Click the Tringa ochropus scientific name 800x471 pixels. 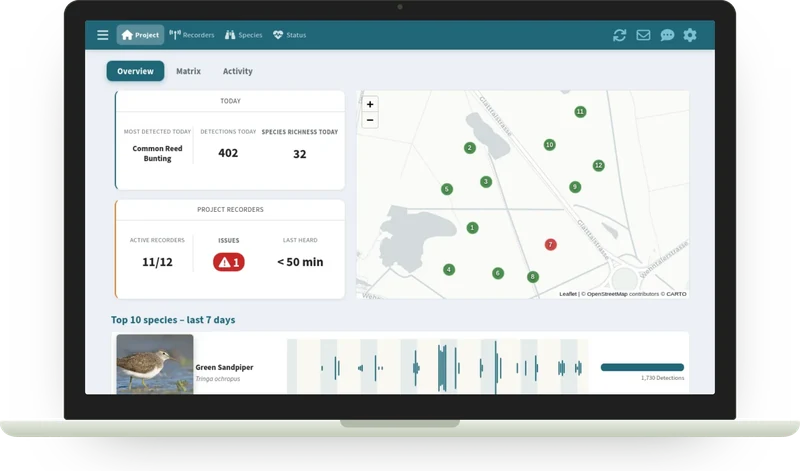click(218, 379)
